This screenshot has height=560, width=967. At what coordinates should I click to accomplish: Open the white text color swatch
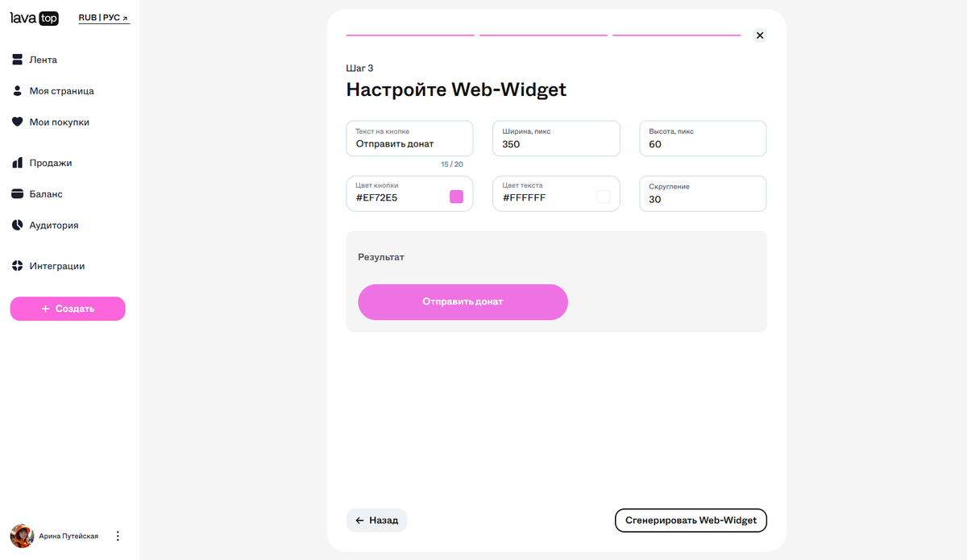pyautogui.click(x=603, y=197)
